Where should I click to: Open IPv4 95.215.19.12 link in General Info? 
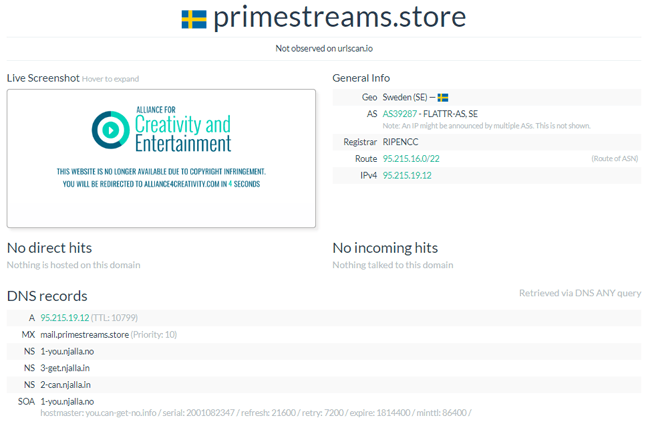[x=407, y=175]
